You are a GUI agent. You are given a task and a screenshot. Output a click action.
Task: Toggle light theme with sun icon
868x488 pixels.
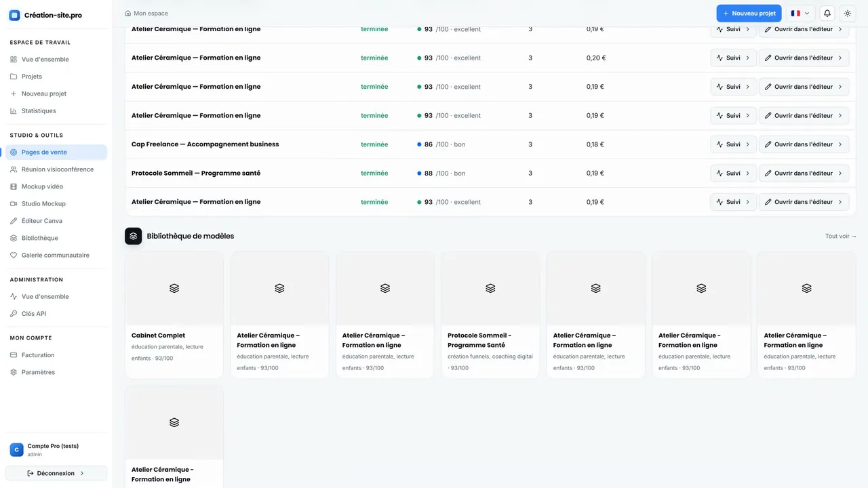848,14
